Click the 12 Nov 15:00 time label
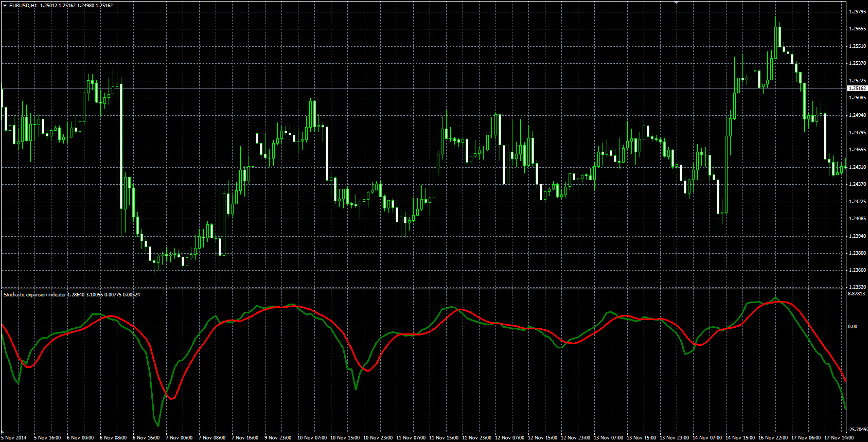This screenshot has height=442, width=868. (x=542, y=438)
